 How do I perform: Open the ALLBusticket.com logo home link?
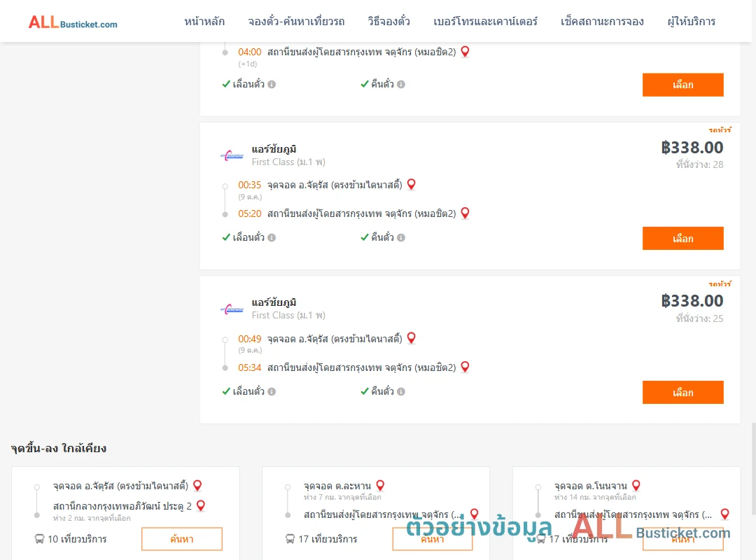(73, 22)
